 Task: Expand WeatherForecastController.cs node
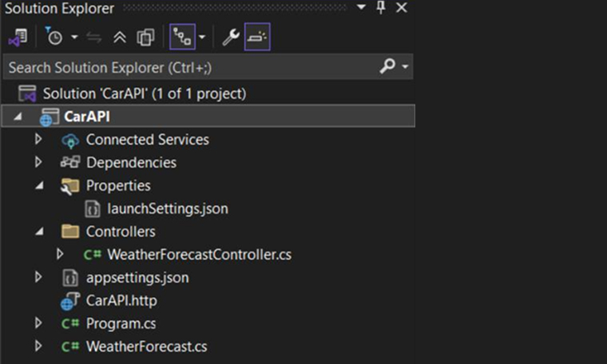tap(60, 254)
